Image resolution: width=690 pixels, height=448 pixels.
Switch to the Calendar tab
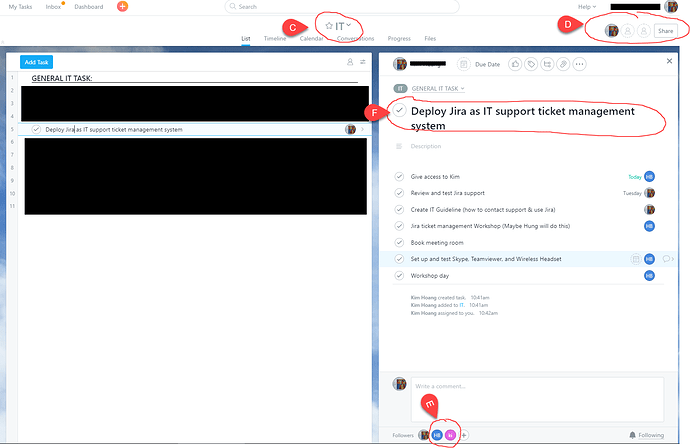pos(312,38)
